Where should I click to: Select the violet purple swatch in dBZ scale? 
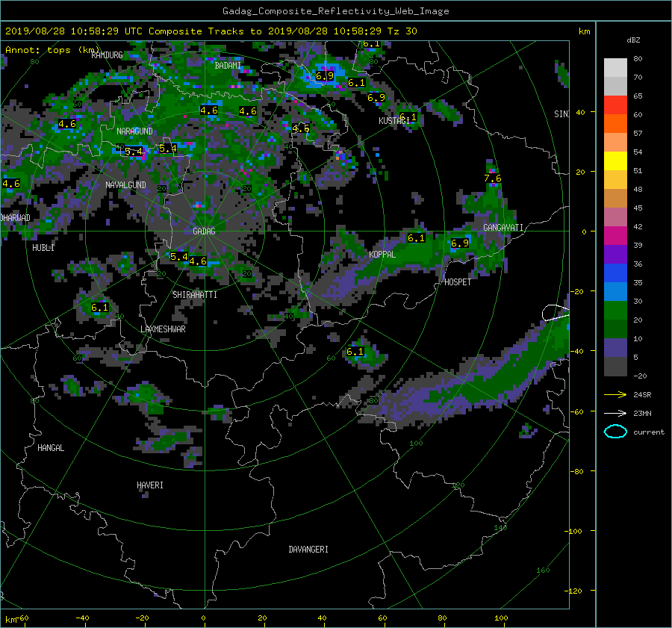[x=615, y=254]
